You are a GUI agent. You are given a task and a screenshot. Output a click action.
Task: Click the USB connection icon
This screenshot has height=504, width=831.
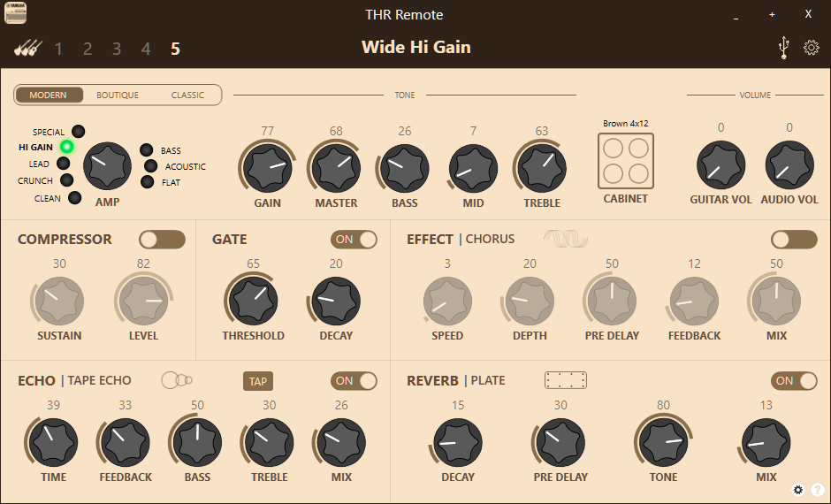(x=784, y=48)
